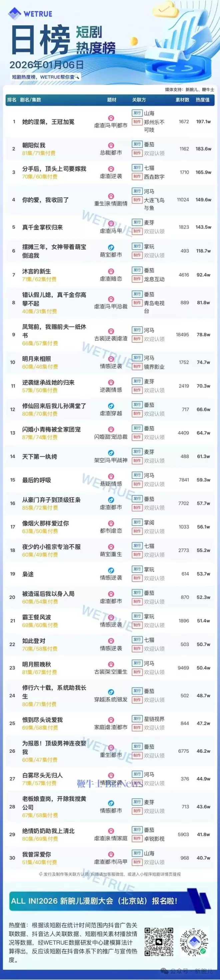Image resolution: width=220 pixels, height=980 pixels.
Task: Click the WETRUE logo at top left
Action: (31, 14)
